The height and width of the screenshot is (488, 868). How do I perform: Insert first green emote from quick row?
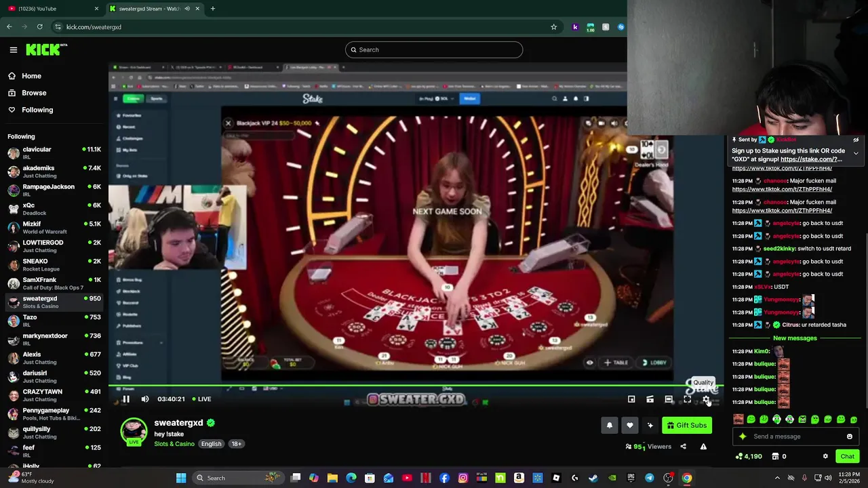751,420
